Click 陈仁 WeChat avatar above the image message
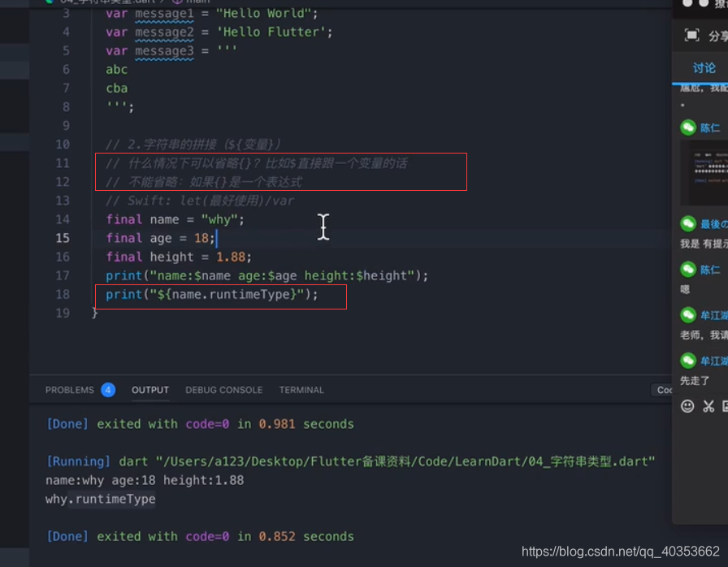The width and height of the screenshot is (728, 567). tap(688, 128)
